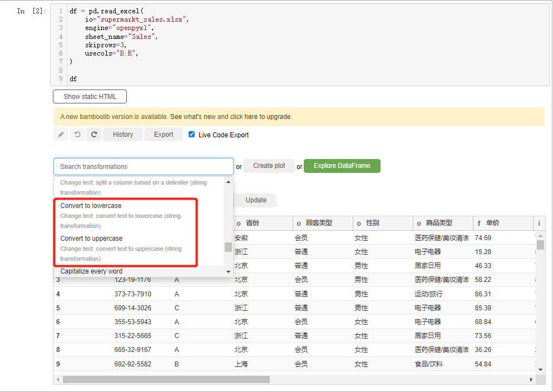The width and height of the screenshot is (553, 392).
Task: Click row index 8 cell
Action: tap(58, 350)
